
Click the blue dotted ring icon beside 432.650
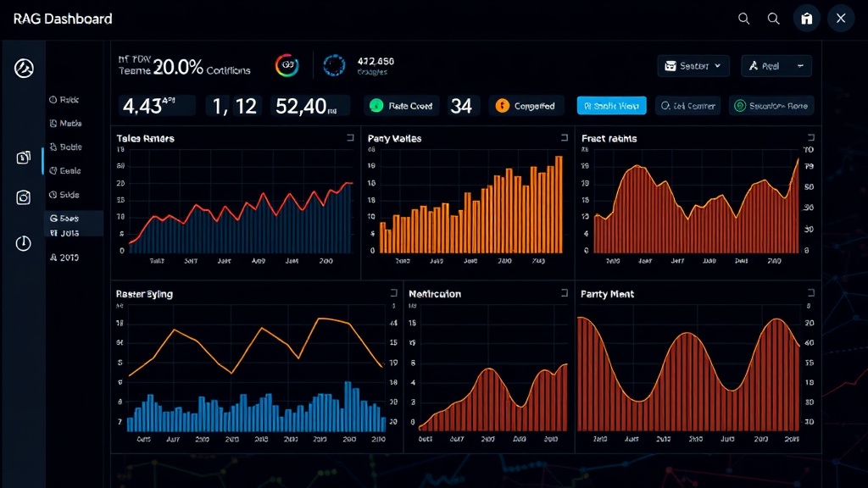click(334, 65)
